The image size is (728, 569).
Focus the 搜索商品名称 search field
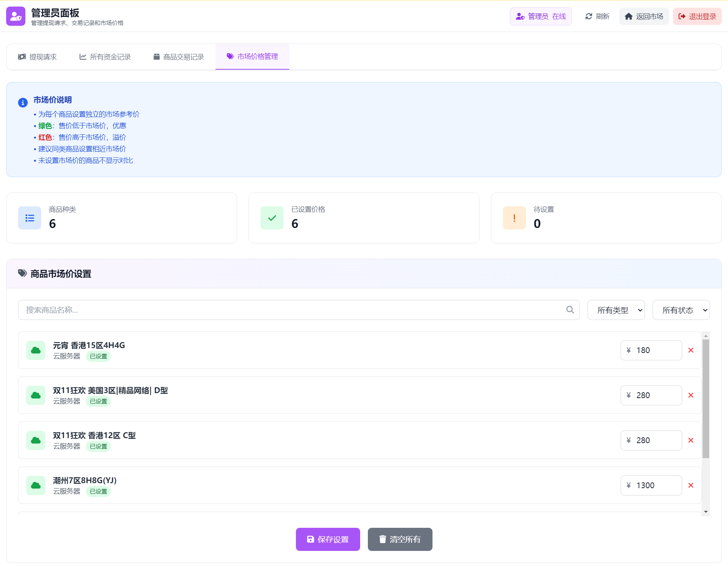coord(299,310)
